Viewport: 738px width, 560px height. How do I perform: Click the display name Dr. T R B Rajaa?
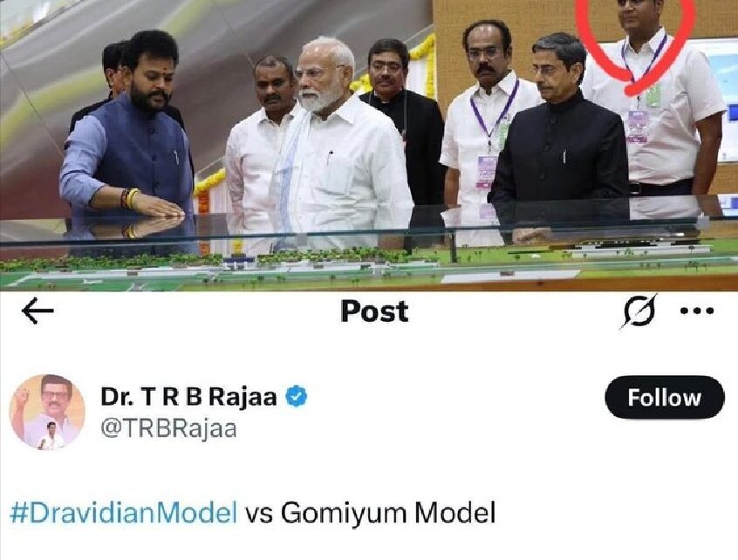[x=188, y=397]
